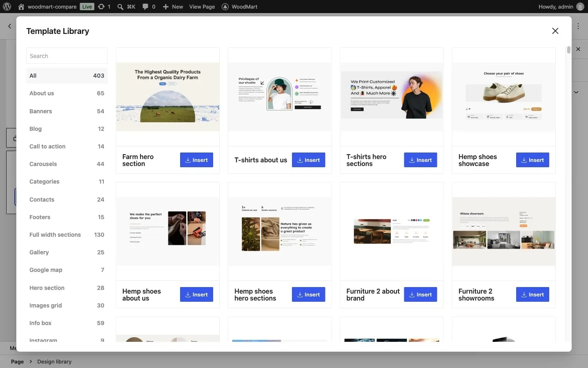
Task: Insert the Furniture 2 about brand template
Action: click(x=420, y=294)
